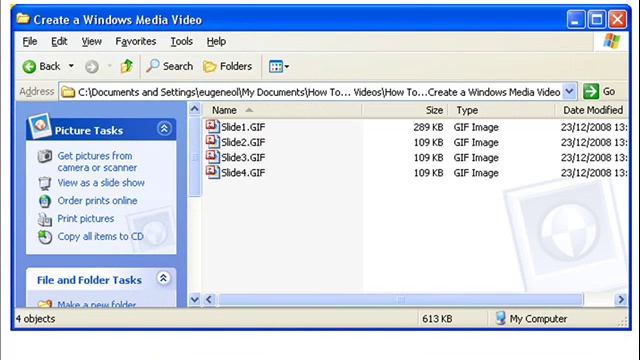This screenshot has height=360, width=640.
Task: Click the horizontal scrollbar right arrow
Action: [x=621, y=300]
